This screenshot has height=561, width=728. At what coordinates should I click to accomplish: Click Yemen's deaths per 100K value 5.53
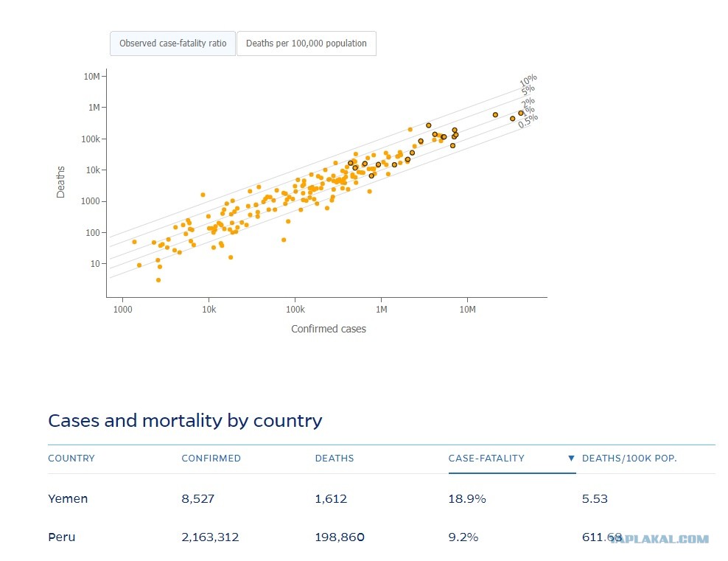(x=595, y=499)
